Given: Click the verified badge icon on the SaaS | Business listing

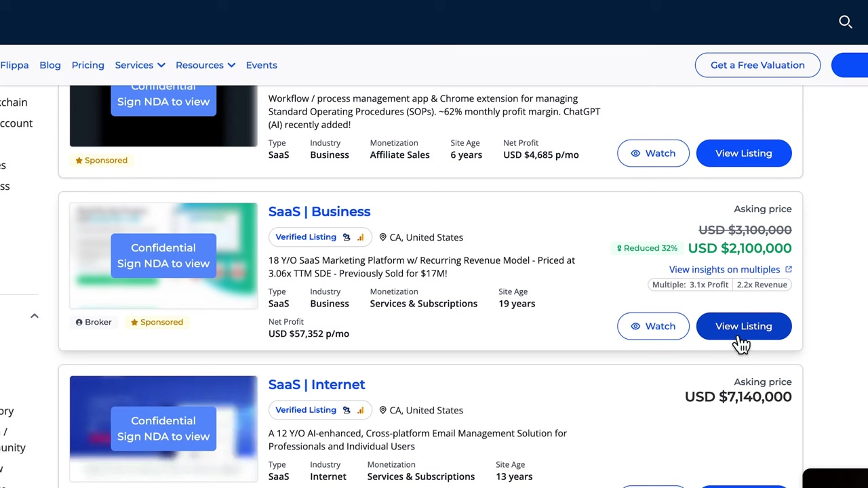Looking at the screenshot, I should tap(347, 237).
